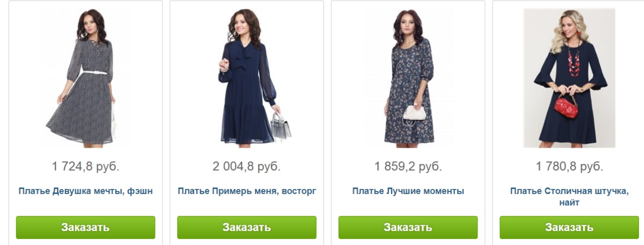Order the Девушка мечты dress with Заказать
The width and height of the screenshot is (644, 245).
[x=86, y=227]
